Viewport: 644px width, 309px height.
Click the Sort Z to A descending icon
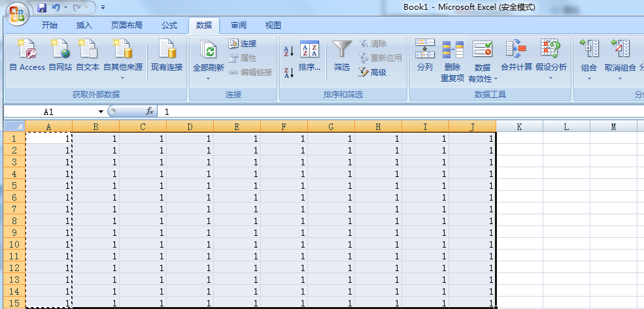tap(288, 73)
